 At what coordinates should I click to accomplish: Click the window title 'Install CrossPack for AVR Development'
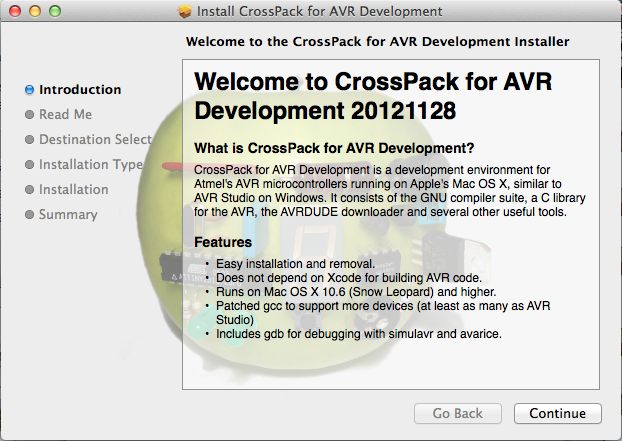[319, 11]
